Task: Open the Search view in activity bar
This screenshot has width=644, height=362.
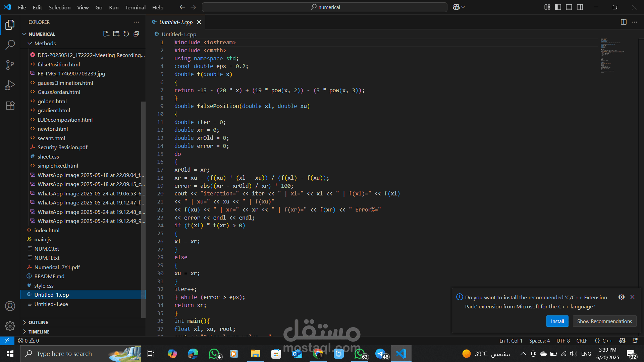Action: coord(10,45)
